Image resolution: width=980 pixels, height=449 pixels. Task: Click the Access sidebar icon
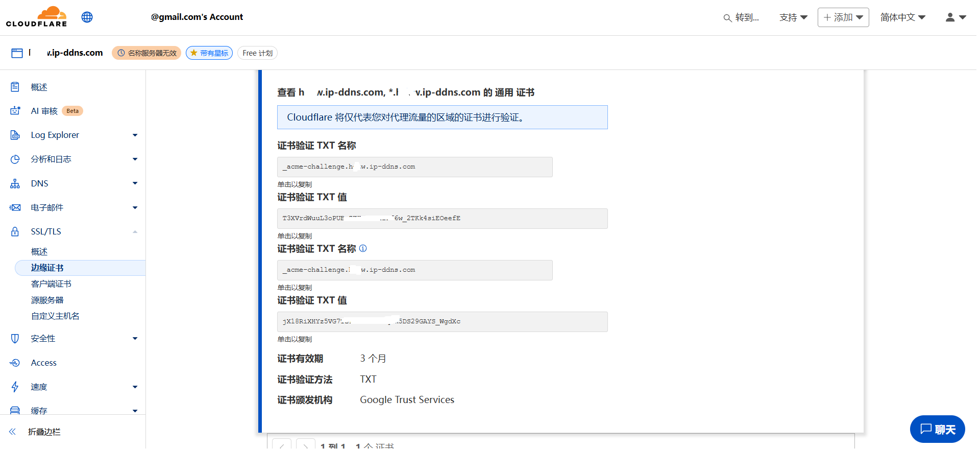click(x=15, y=363)
